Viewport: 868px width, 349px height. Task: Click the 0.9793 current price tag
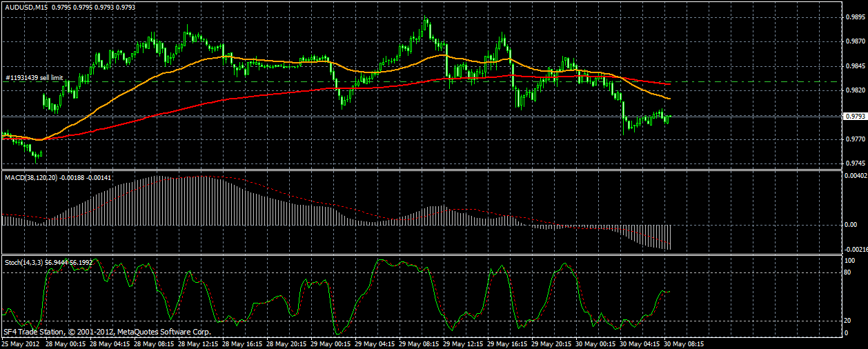point(856,117)
